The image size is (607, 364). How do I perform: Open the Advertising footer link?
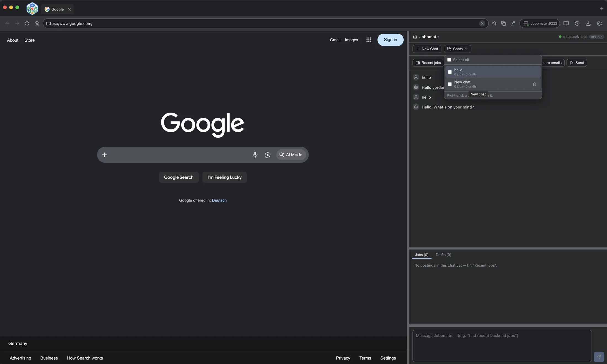(20, 358)
